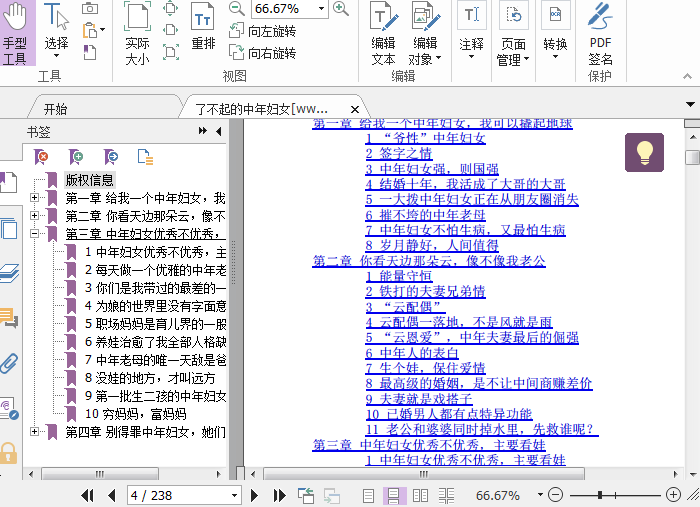
Task: Open Page Management (页面管理) menu
Action: (x=513, y=33)
